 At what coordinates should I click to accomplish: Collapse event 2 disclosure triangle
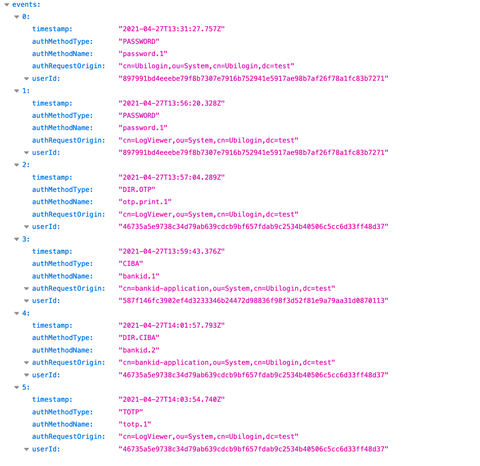(17, 165)
